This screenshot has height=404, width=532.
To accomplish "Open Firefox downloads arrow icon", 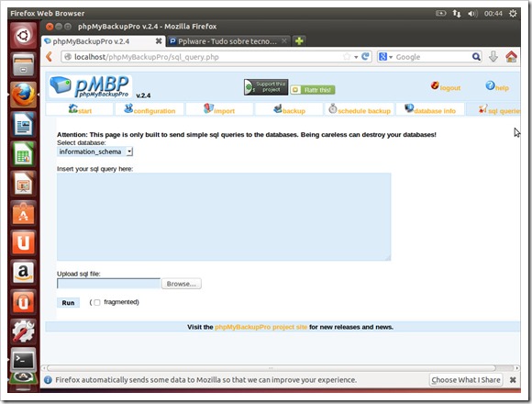I will 493,57.
